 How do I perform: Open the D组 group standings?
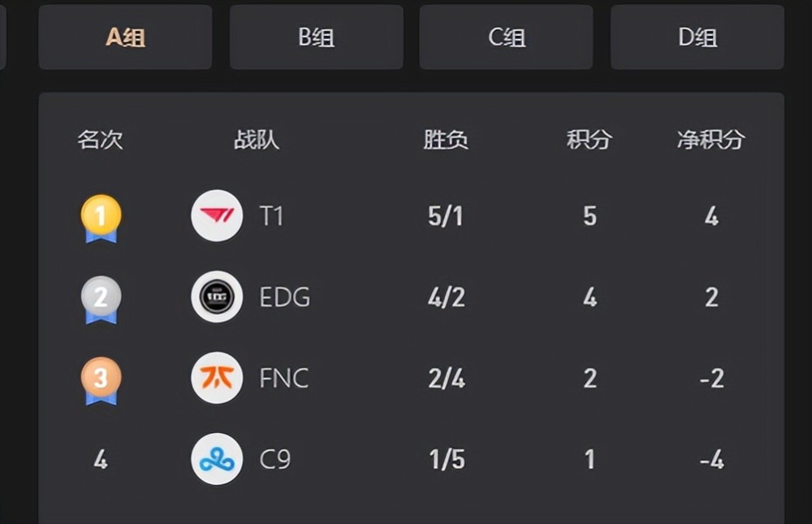click(695, 37)
